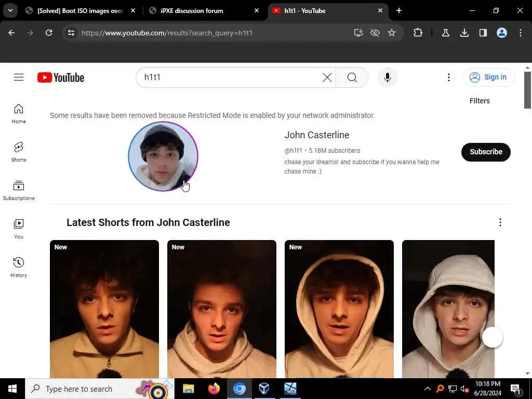Viewport: 532px width, 399px height.
Task: Open Shorts in the sidebar
Action: click(x=19, y=152)
